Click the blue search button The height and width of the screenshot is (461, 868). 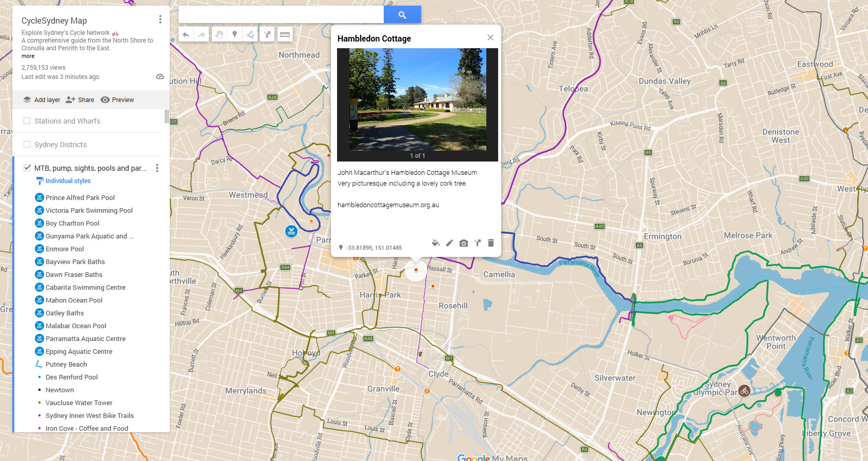(402, 15)
